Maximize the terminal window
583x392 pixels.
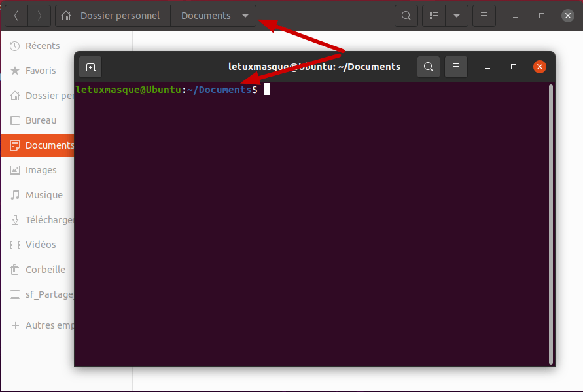[x=514, y=67]
